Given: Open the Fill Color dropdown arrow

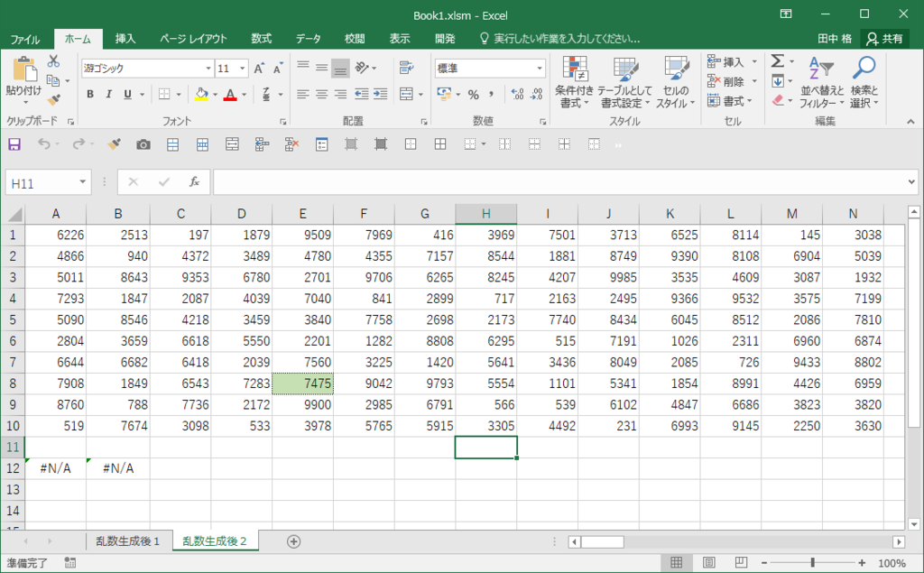Looking at the screenshot, I should pos(215,95).
